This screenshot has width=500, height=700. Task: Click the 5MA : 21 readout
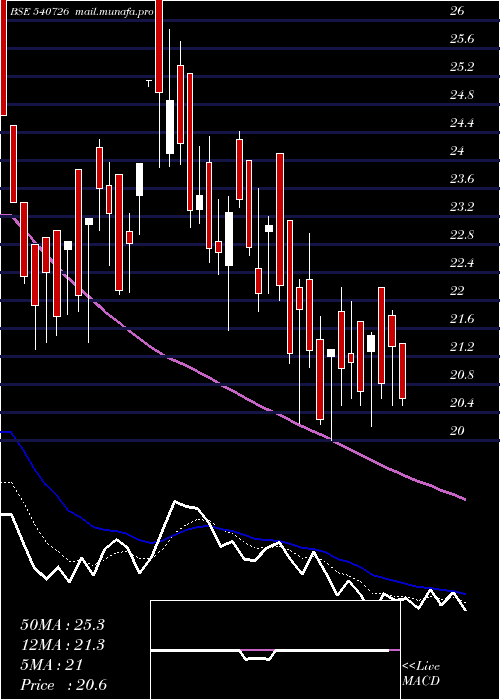(x=52, y=665)
